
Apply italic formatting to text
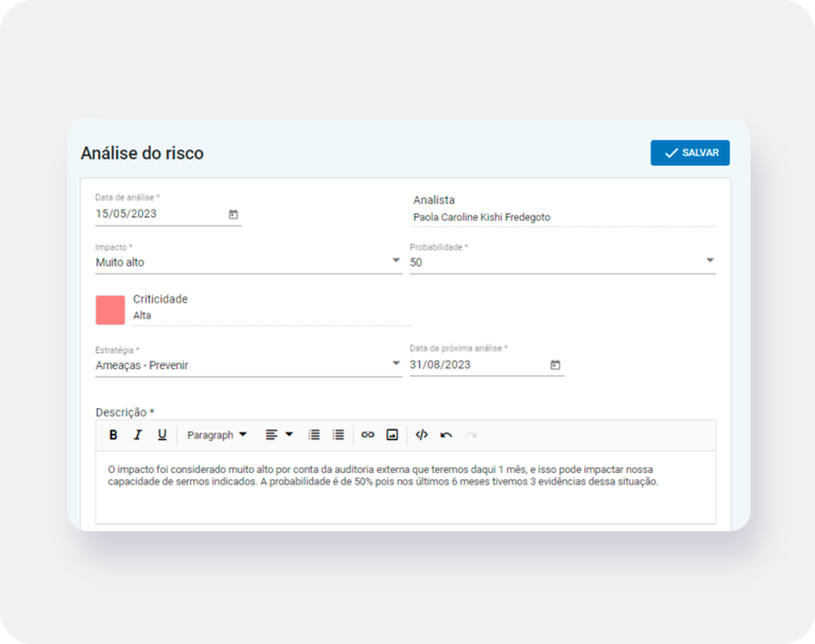(138, 435)
